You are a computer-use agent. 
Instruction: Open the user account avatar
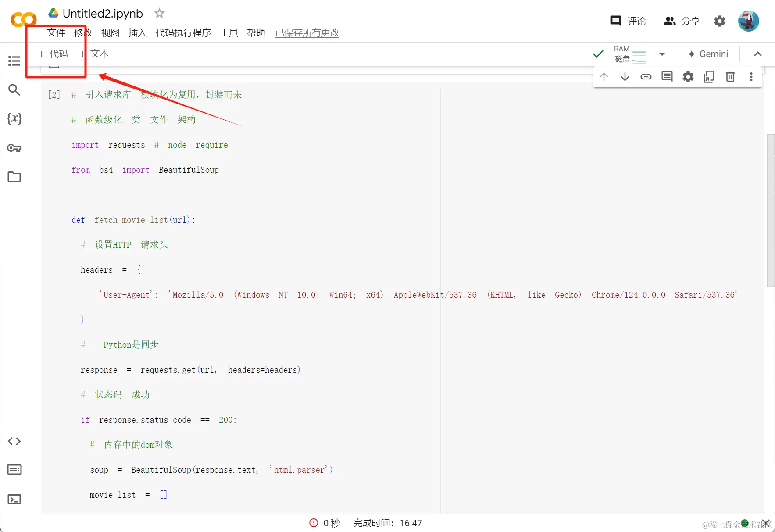(x=749, y=21)
